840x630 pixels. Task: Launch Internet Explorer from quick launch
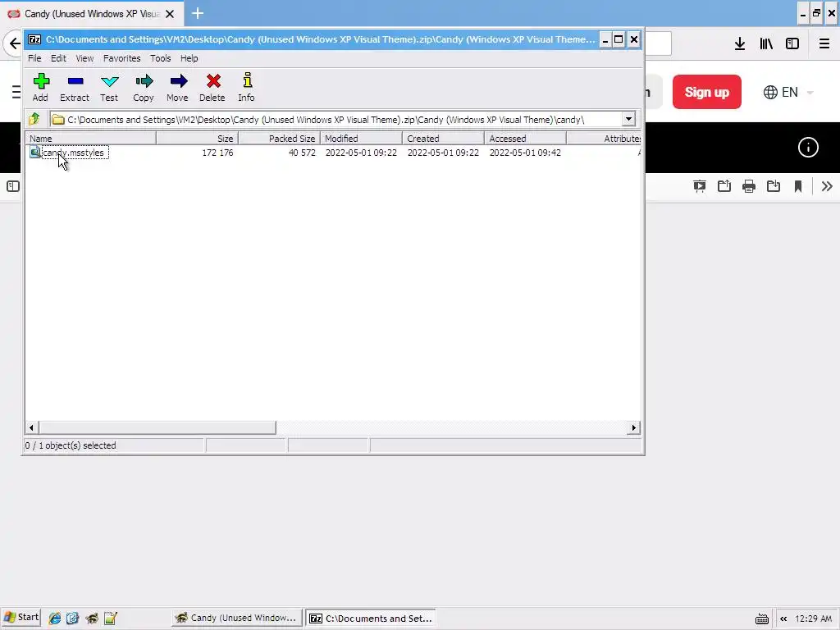[55, 619]
